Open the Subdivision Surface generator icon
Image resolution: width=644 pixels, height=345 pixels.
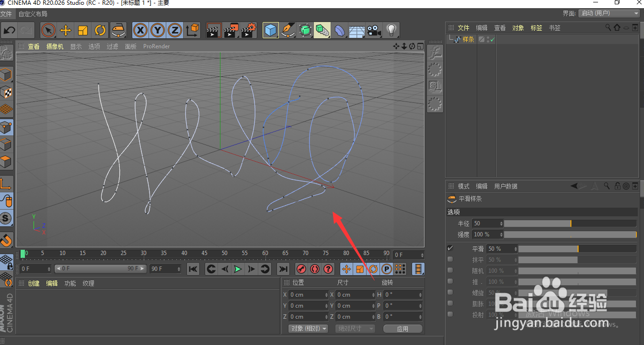[x=305, y=31]
